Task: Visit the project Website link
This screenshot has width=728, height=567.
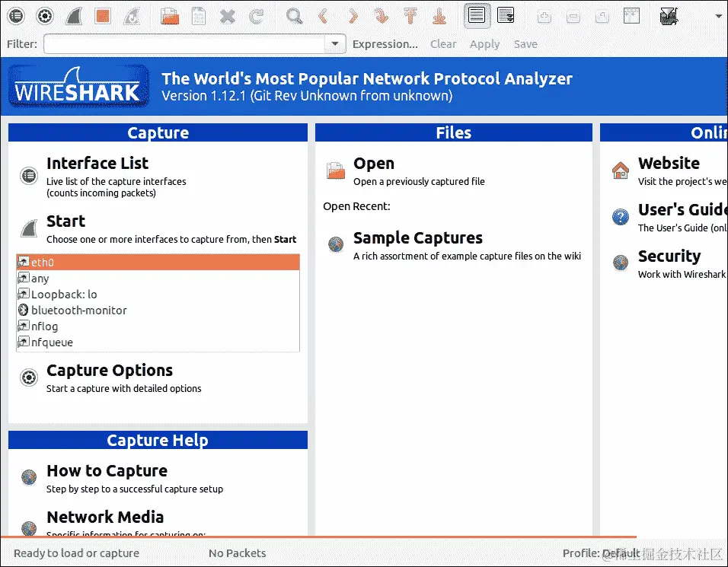Action: (669, 164)
